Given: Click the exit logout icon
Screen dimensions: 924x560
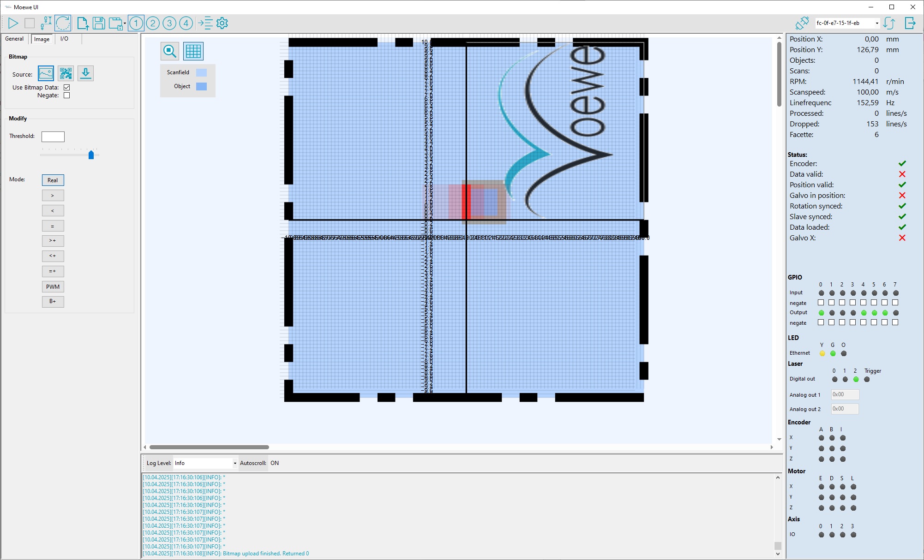Looking at the screenshot, I should (x=910, y=23).
